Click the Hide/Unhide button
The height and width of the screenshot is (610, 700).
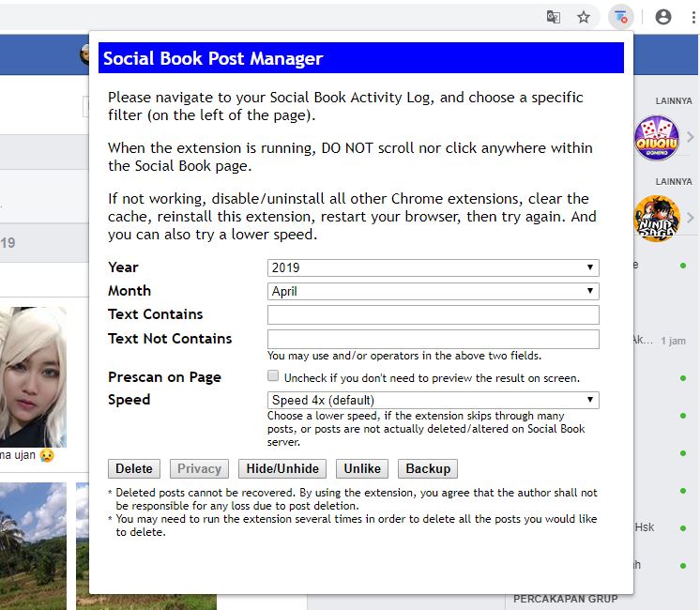click(282, 468)
